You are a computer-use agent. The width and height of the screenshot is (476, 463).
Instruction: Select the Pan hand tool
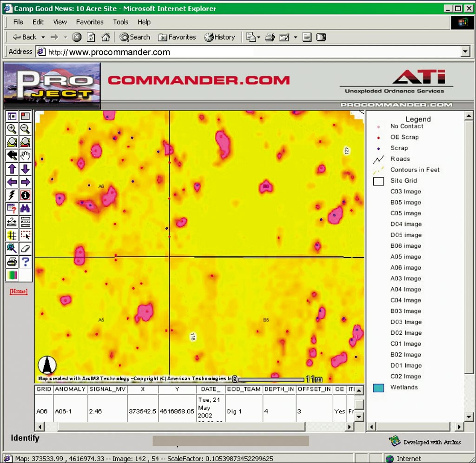(25, 155)
